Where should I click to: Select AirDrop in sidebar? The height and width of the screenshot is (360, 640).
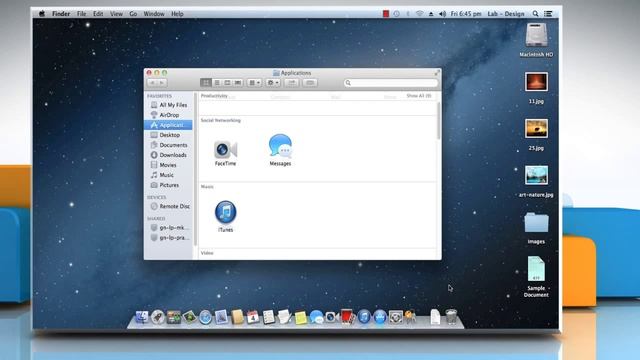[169, 115]
